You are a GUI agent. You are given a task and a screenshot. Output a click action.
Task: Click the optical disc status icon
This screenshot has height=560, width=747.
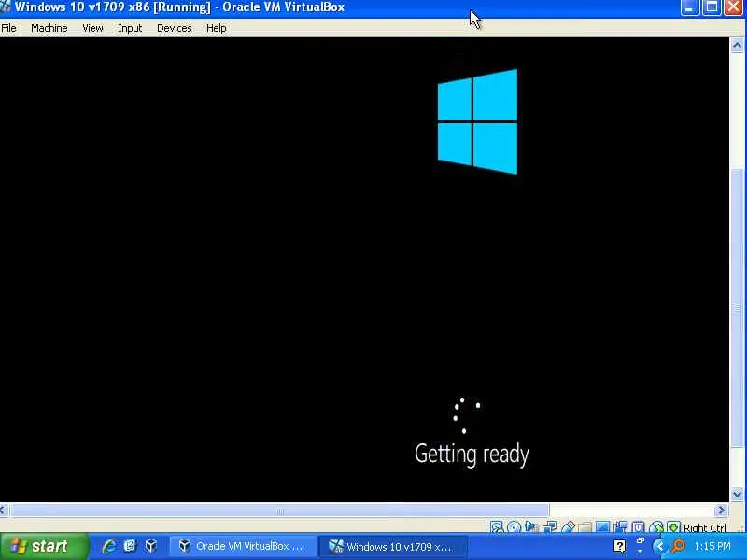point(514,526)
